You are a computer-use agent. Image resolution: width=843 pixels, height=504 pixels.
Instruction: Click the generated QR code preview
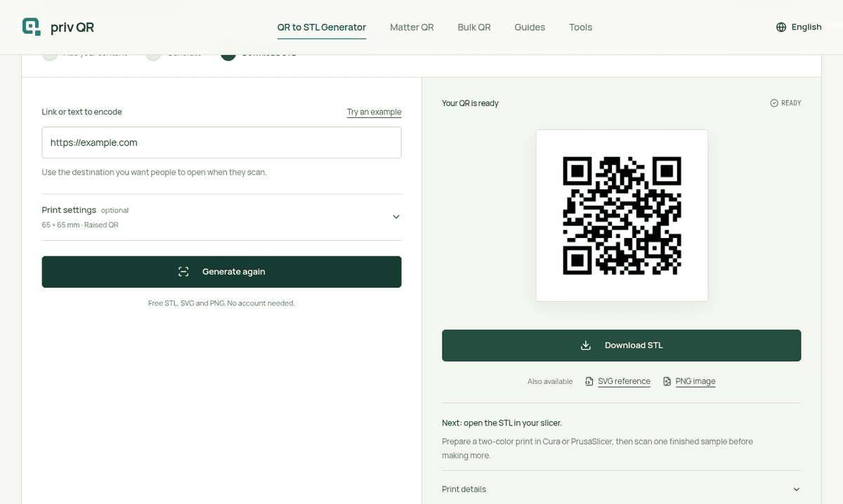622,215
